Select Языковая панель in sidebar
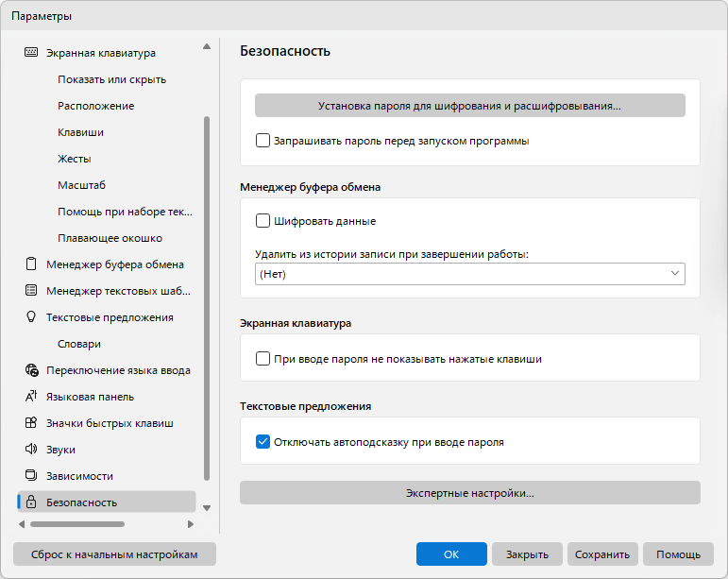728x579 pixels. [x=90, y=397]
